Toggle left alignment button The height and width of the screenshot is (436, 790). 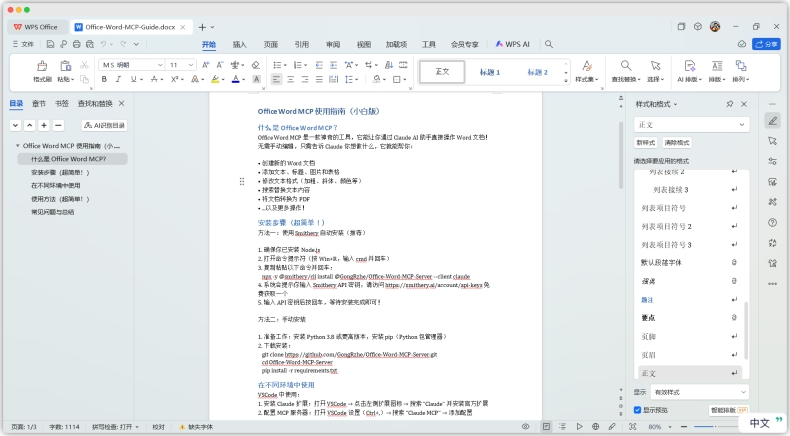click(x=277, y=79)
